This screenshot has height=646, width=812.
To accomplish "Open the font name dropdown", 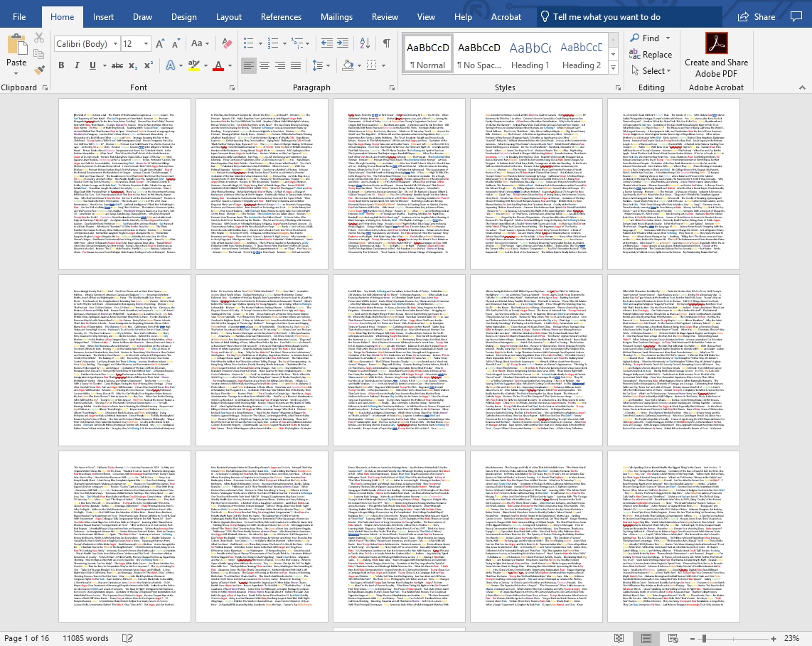I will pyautogui.click(x=115, y=44).
